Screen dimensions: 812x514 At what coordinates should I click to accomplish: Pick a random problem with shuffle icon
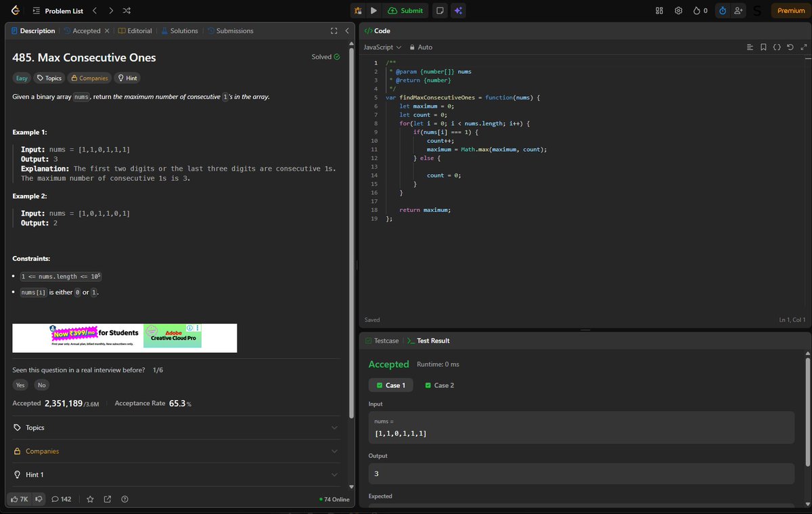pyautogui.click(x=127, y=11)
